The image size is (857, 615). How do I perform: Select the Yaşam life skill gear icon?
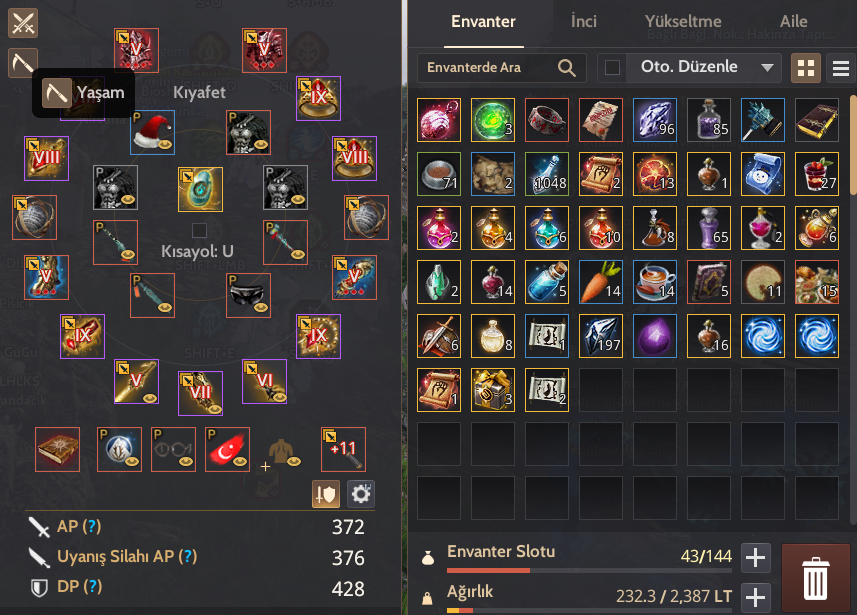(x=23, y=63)
